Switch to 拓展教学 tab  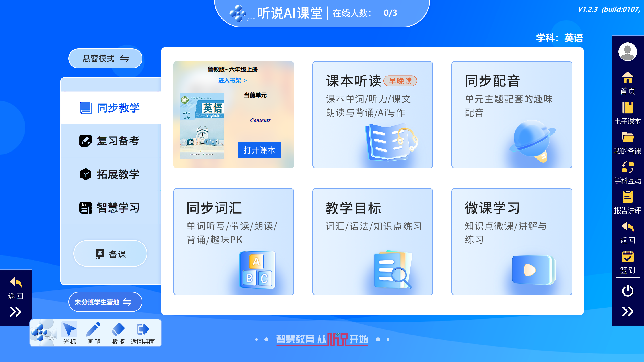(x=111, y=174)
